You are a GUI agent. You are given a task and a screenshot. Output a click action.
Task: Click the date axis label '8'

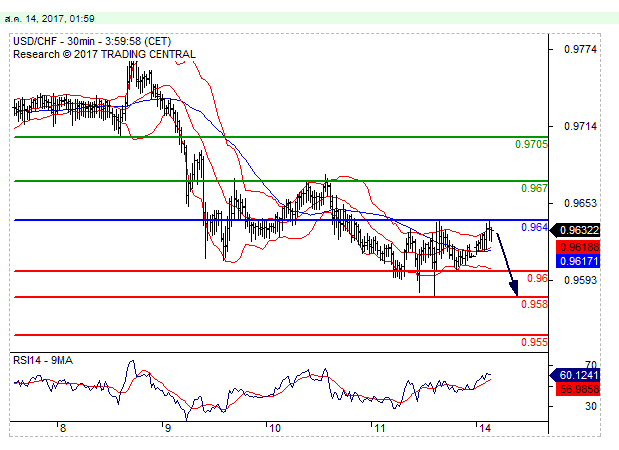(x=63, y=428)
